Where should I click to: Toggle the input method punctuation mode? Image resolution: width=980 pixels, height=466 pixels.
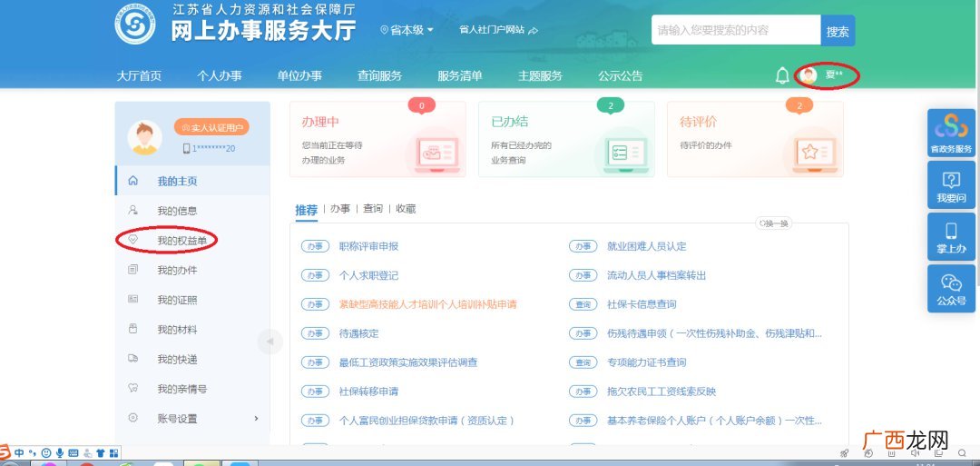(31, 452)
